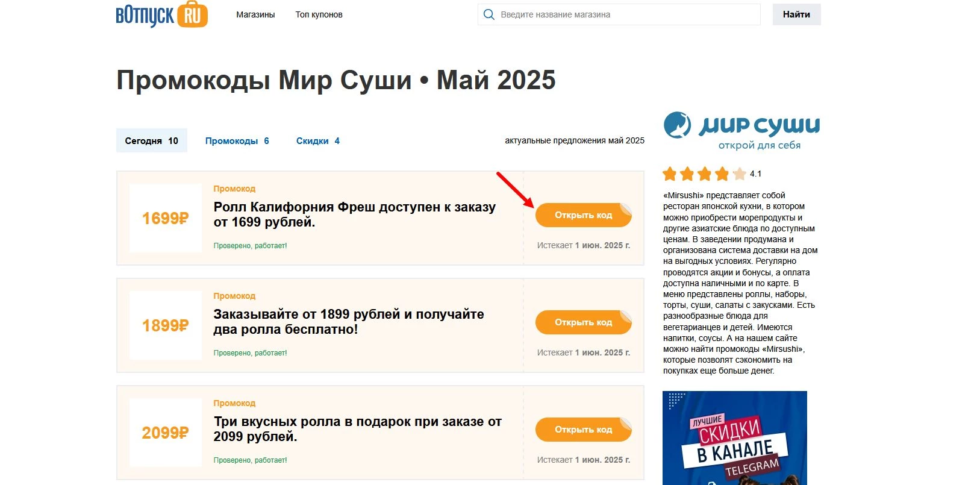The image size is (980, 485).
Task: Open the Магазины menu item
Action: [x=255, y=14]
